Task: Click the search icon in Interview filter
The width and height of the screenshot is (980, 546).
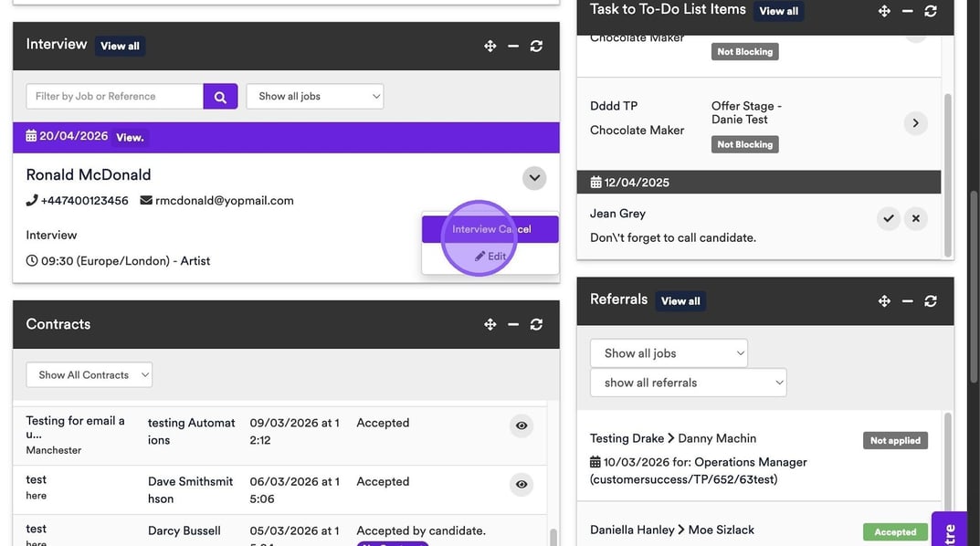Action: pos(220,97)
